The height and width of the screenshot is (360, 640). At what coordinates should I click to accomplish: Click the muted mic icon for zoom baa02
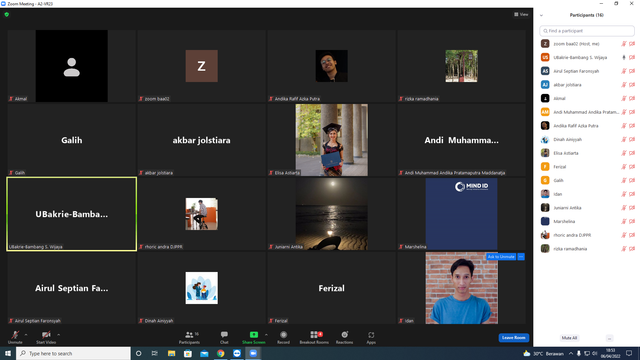(x=624, y=44)
